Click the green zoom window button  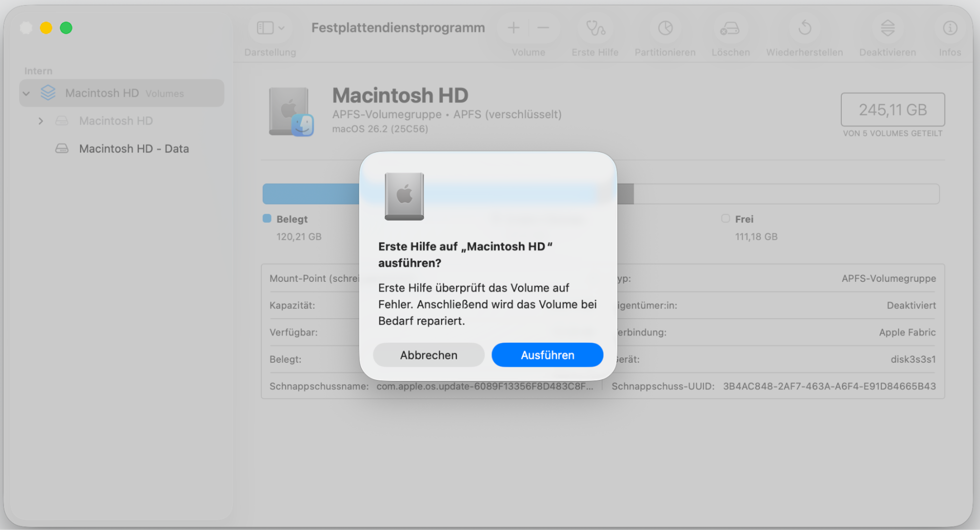pyautogui.click(x=66, y=28)
